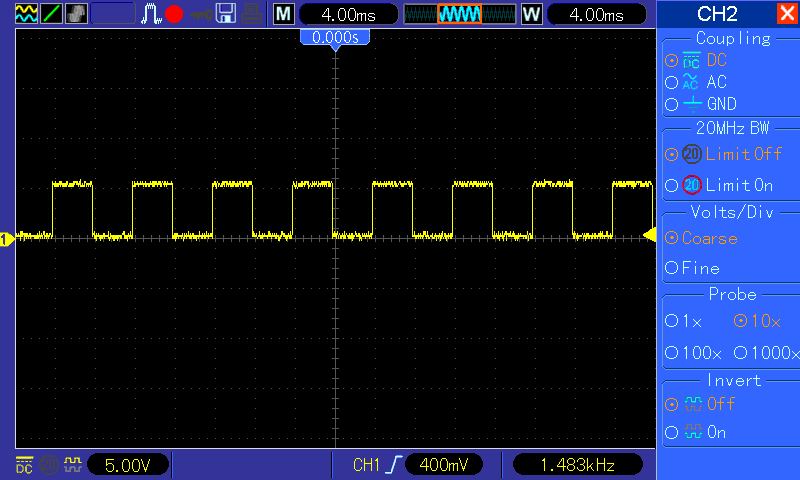Image resolution: width=800 pixels, height=480 pixels.
Task: Click the W window timebase icon
Action: (x=532, y=14)
